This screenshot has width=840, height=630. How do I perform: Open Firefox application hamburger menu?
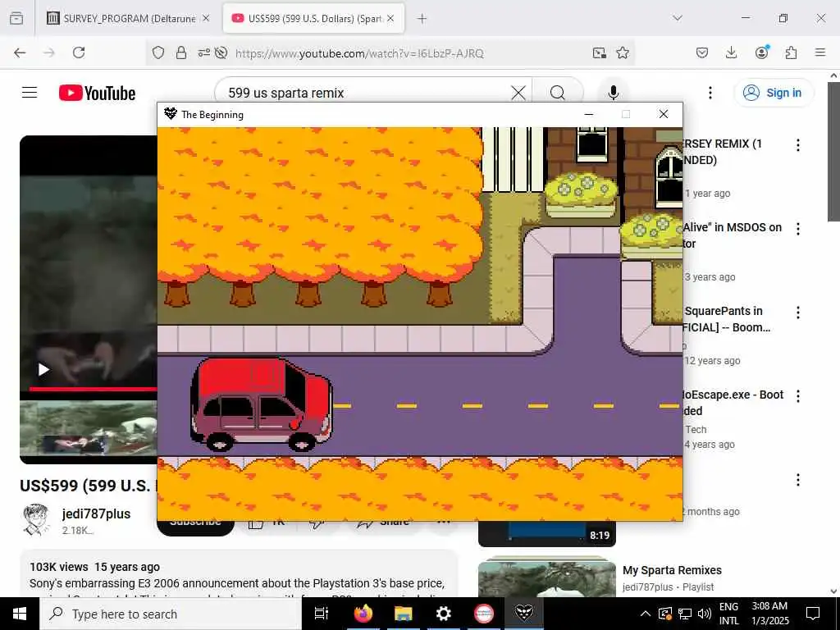(x=820, y=52)
